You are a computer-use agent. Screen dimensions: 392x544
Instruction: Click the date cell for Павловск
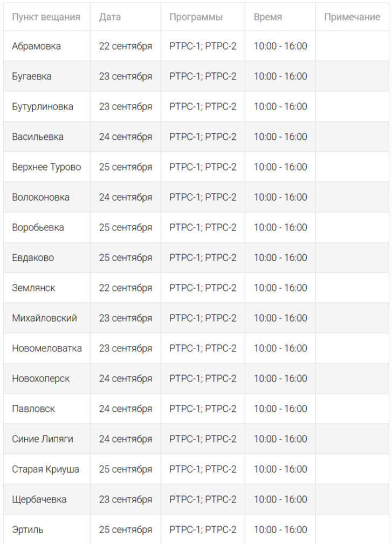(x=126, y=409)
